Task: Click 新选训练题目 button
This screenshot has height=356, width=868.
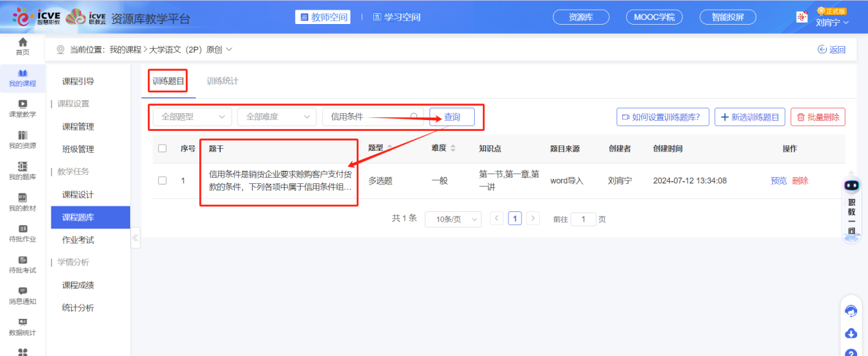Action: pyautogui.click(x=749, y=117)
